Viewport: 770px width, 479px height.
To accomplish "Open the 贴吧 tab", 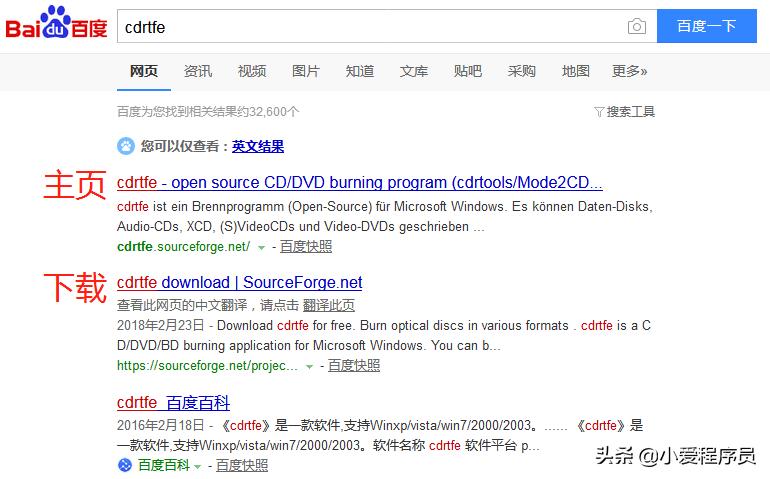I will coord(468,71).
